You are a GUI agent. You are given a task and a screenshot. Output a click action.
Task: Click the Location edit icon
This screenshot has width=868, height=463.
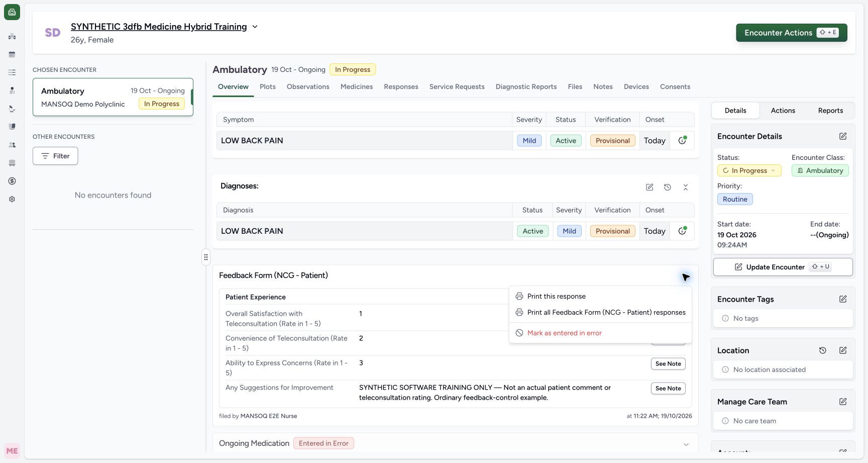tap(843, 350)
